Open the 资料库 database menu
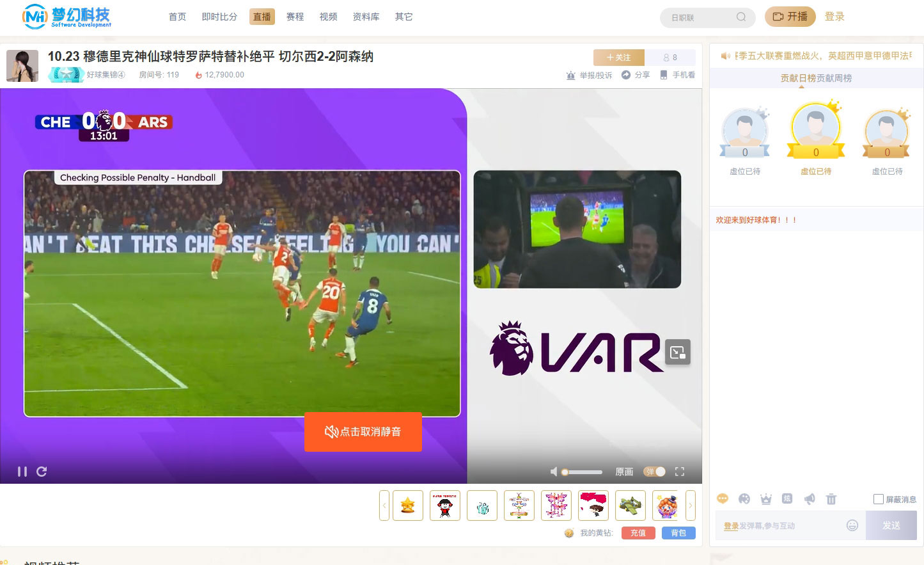Image resolution: width=924 pixels, height=565 pixels. click(366, 17)
